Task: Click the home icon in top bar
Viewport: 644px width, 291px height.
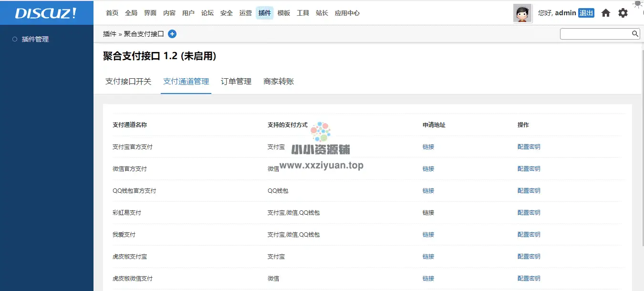Action: 606,13
